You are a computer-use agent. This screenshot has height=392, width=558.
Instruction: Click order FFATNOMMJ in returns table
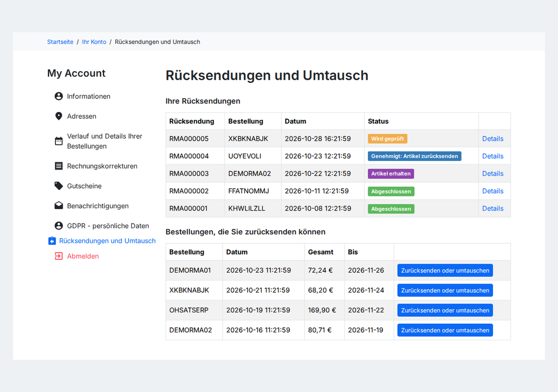(x=249, y=191)
